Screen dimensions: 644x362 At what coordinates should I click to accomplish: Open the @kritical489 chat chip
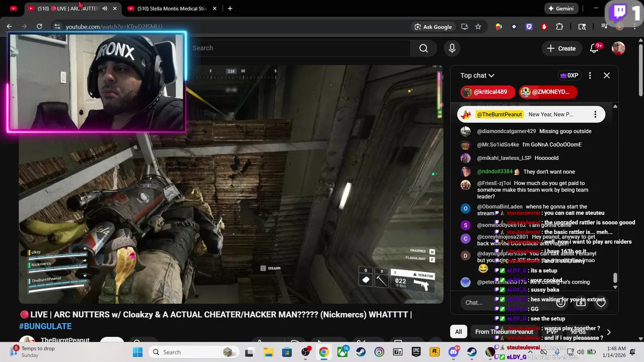(x=488, y=92)
